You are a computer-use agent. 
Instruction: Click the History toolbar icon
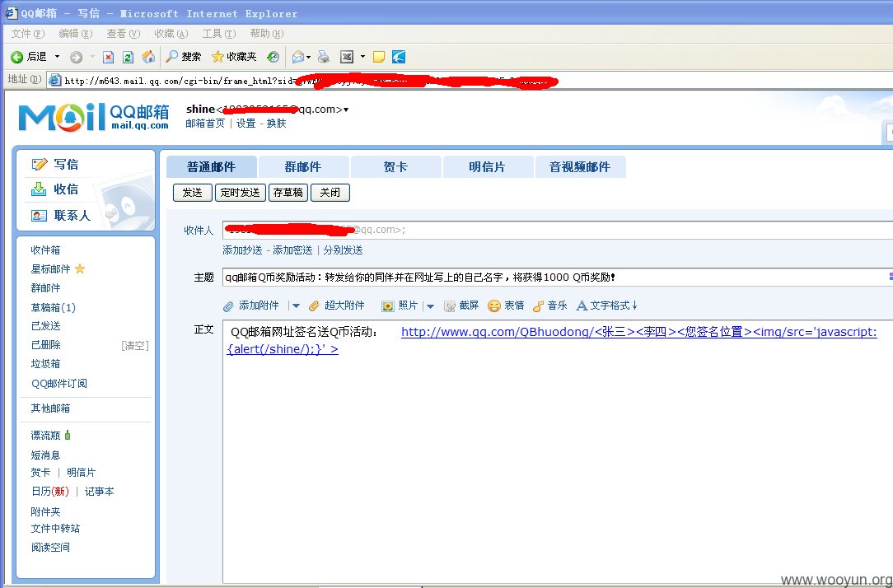click(274, 57)
